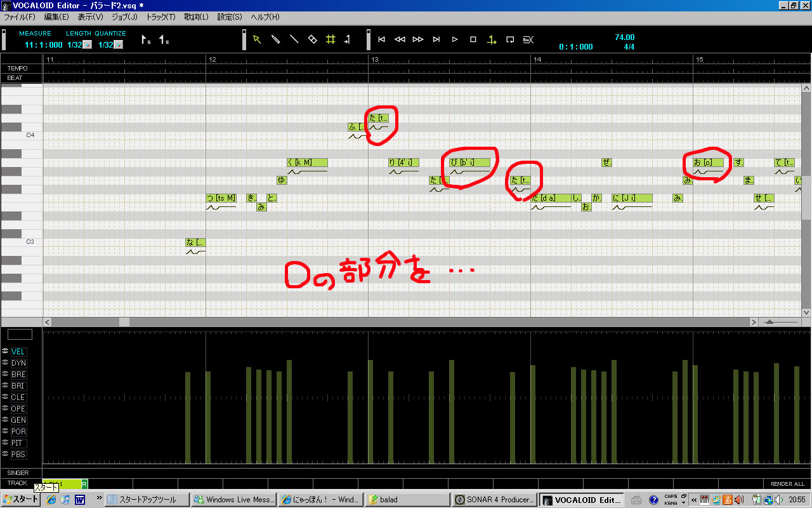Toggle the eye icon next to DYN
This screenshot has width=812, height=508.
(x=5, y=363)
